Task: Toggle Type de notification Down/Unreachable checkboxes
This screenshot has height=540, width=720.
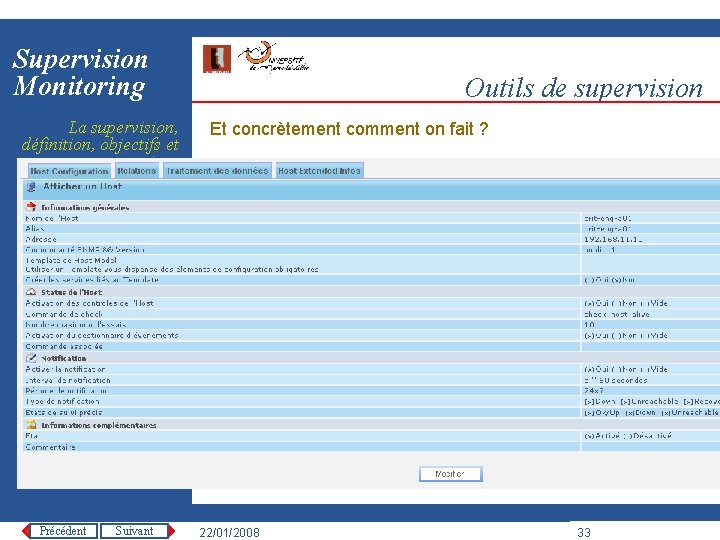Action: [x=652, y=401]
